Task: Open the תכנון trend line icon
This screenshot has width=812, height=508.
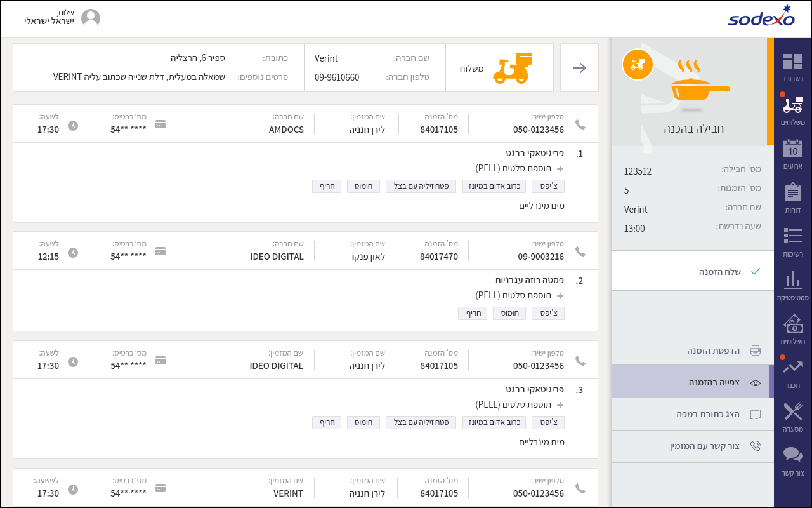Action: (x=792, y=368)
